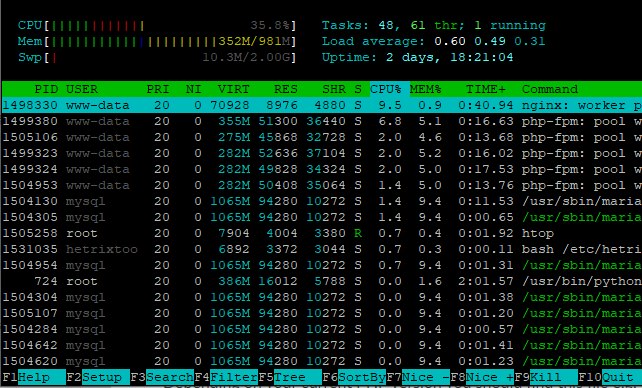Image resolution: width=642 pixels, height=388 pixels.
Task: Select mariadb thread row 1504642
Action: [322, 345]
